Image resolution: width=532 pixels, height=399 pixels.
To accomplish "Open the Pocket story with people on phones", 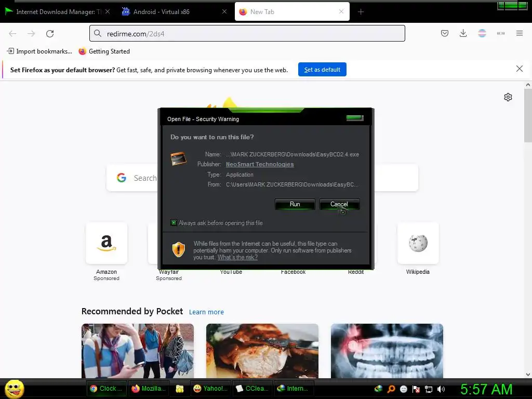I will 137,351.
